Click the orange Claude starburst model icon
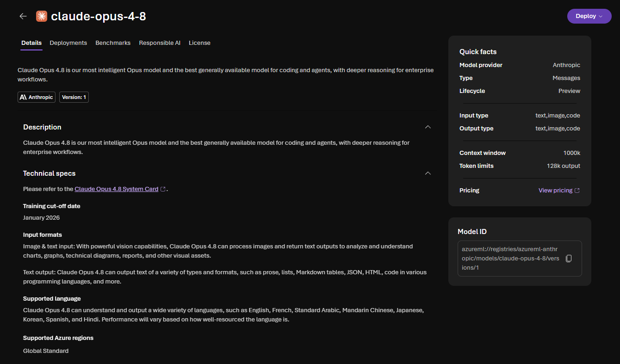Image resolution: width=620 pixels, height=364 pixels. tap(42, 16)
